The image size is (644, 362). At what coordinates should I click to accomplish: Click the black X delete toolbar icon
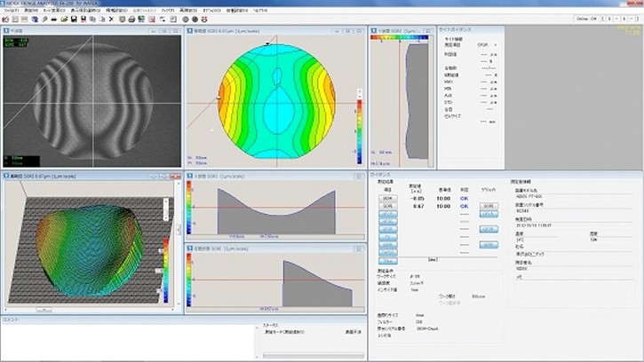pyautogui.click(x=111, y=20)
